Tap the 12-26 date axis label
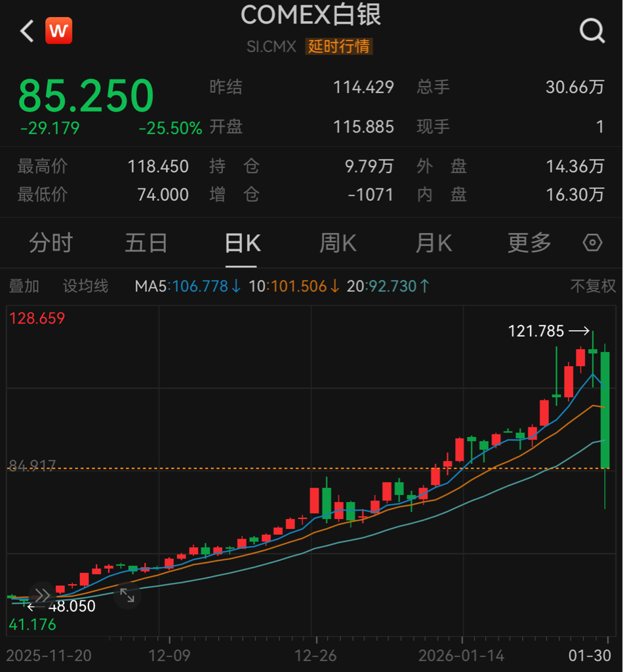Viewport: 623px width, 672px height. coord(315,656)
